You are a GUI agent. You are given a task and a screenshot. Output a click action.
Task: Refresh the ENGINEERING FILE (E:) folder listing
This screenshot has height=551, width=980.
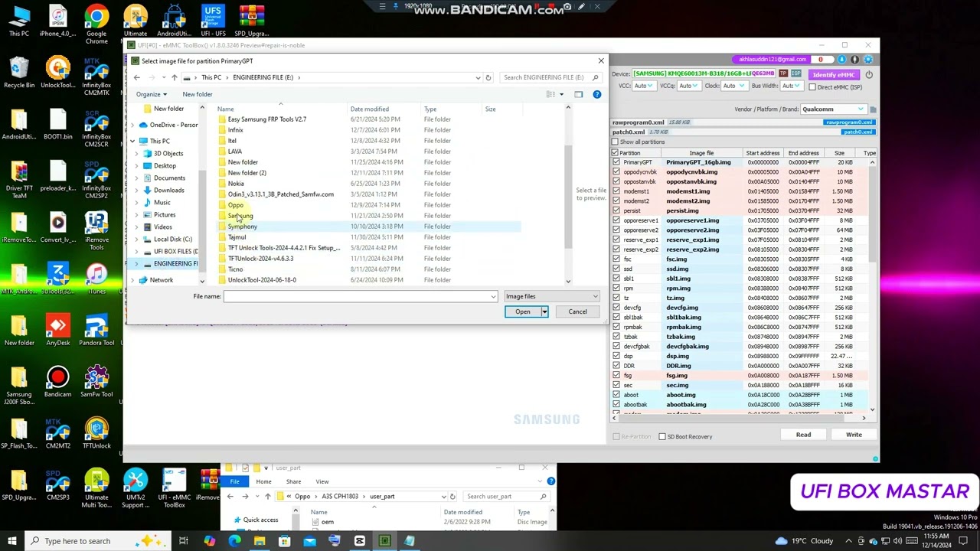[x=488, y=77]
